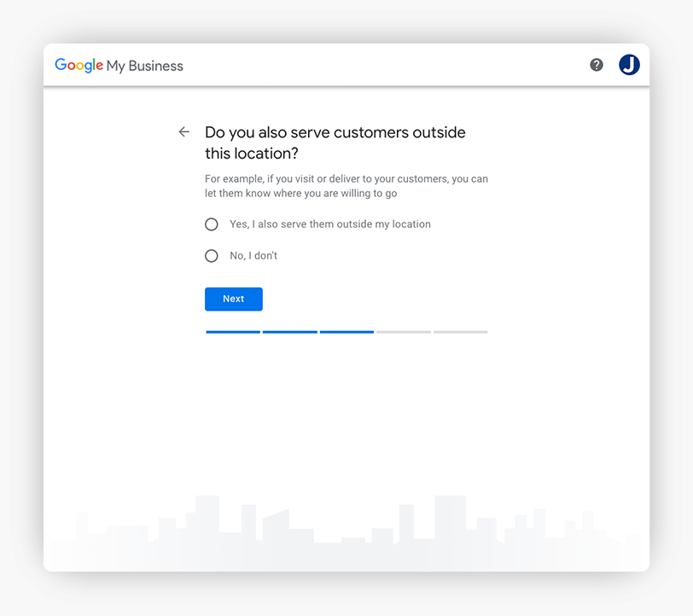693x616 pixels.
Task: Click the last gray progress segment
Action: pyautogui.click(x=460, y=332)
